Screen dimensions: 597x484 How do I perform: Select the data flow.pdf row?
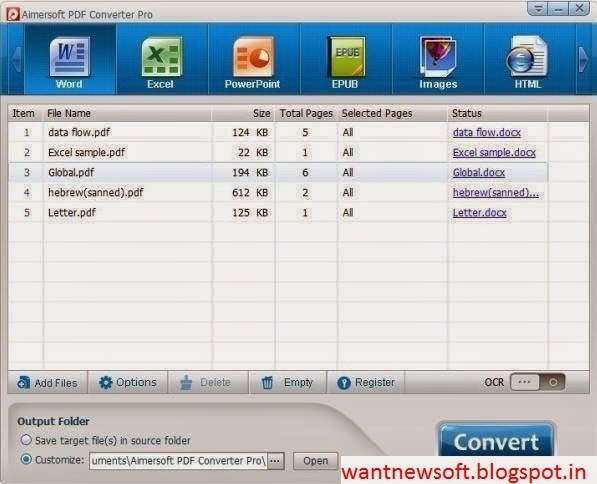[x=278, y=132]
